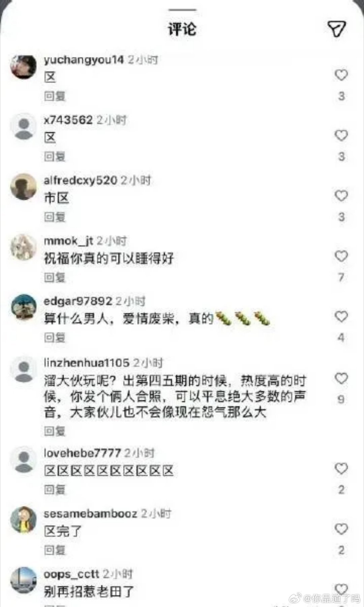Like x743562's comment
The height and width of the screenshot is (607, 364).
click(341, 135)
